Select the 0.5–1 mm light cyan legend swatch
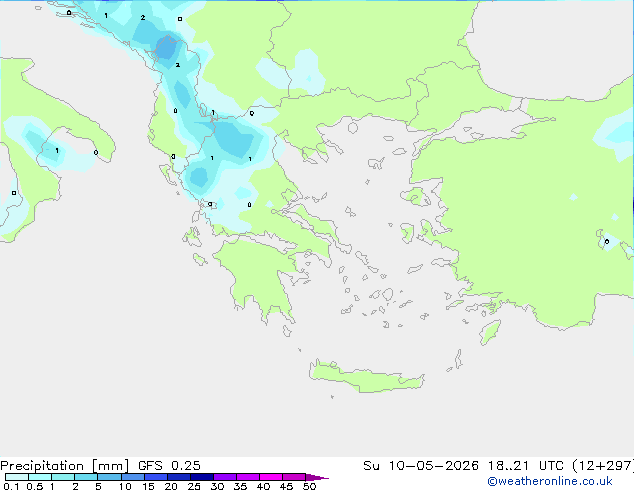This screenshot has width=634, height=490. (40, 477)
